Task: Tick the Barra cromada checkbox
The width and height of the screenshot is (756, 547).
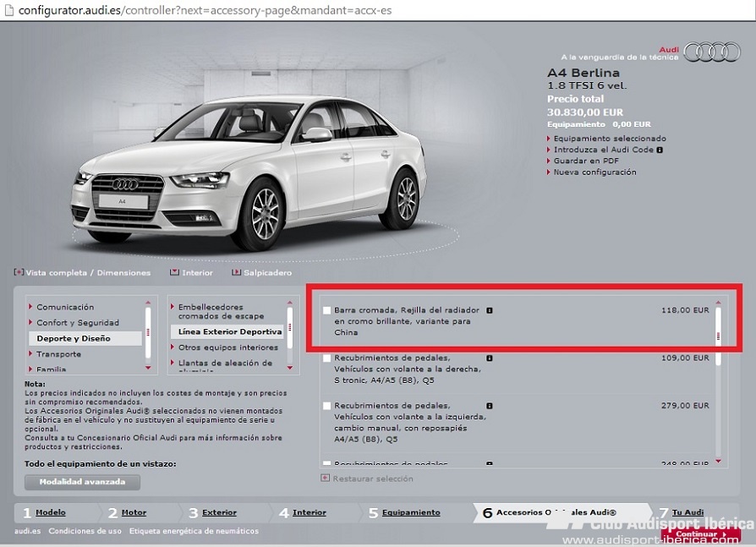Action: coord(327,310)
